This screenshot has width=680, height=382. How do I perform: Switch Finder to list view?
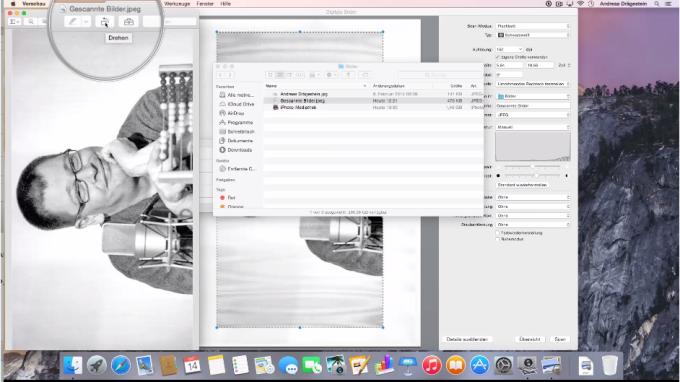280,75
